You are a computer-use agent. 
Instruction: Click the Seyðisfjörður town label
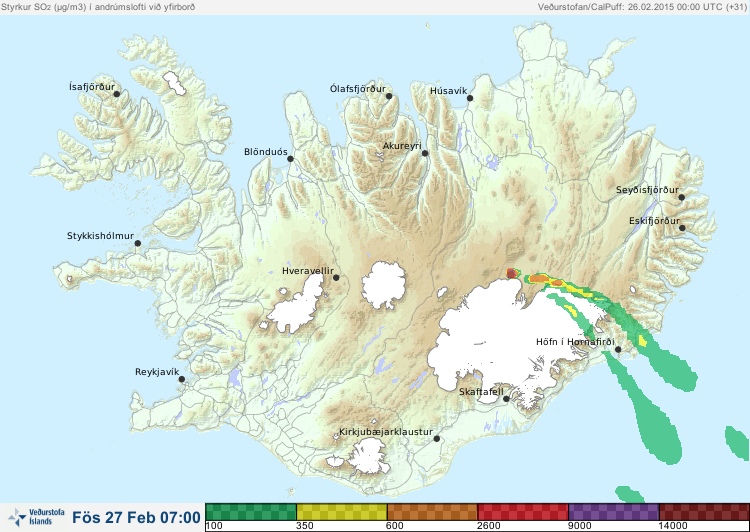tap(647, 190)
